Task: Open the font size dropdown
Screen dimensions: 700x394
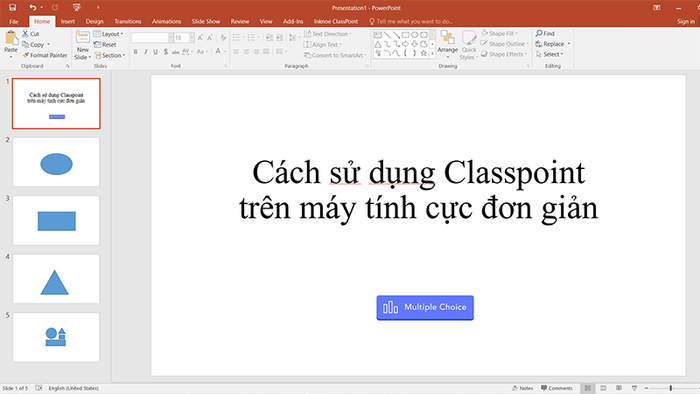Action: [x=192, y=38]
